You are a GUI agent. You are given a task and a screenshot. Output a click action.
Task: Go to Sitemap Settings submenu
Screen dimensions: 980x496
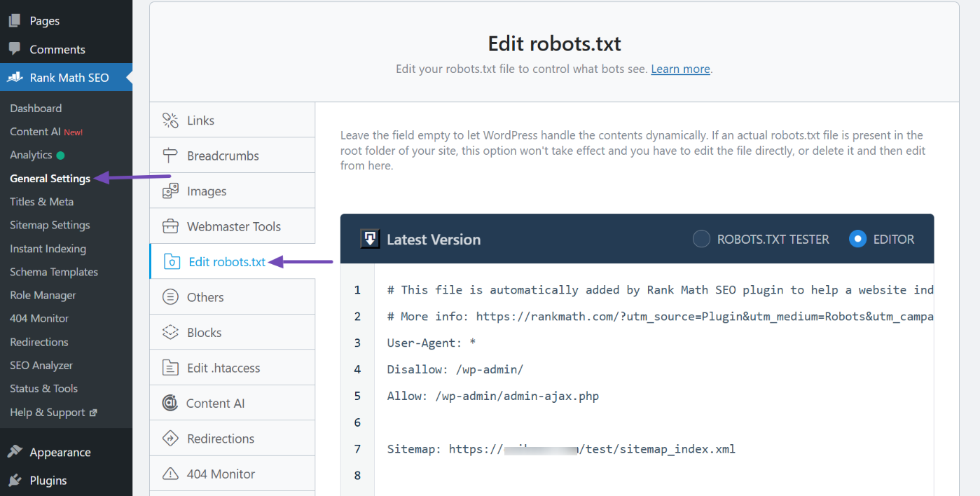(50, 225)
